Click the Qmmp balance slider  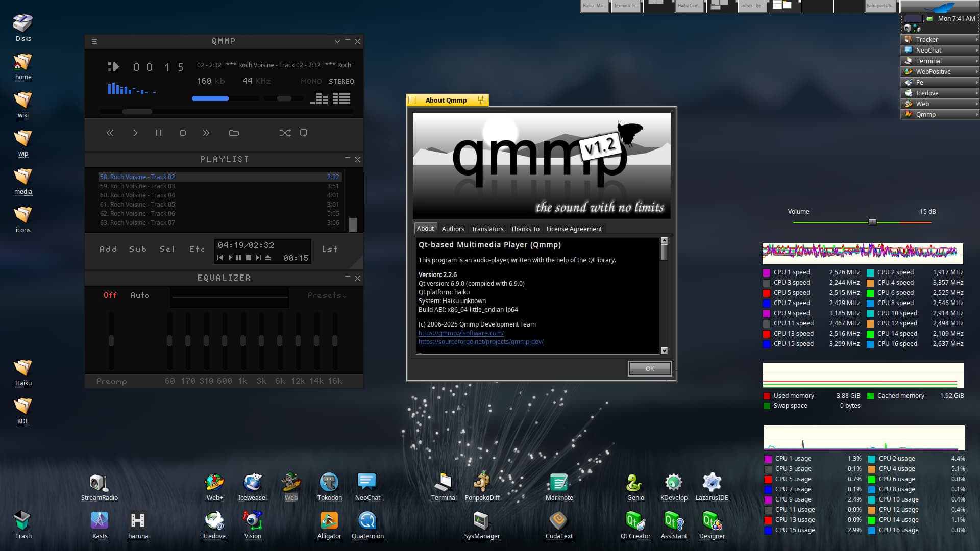coord(284,98)
